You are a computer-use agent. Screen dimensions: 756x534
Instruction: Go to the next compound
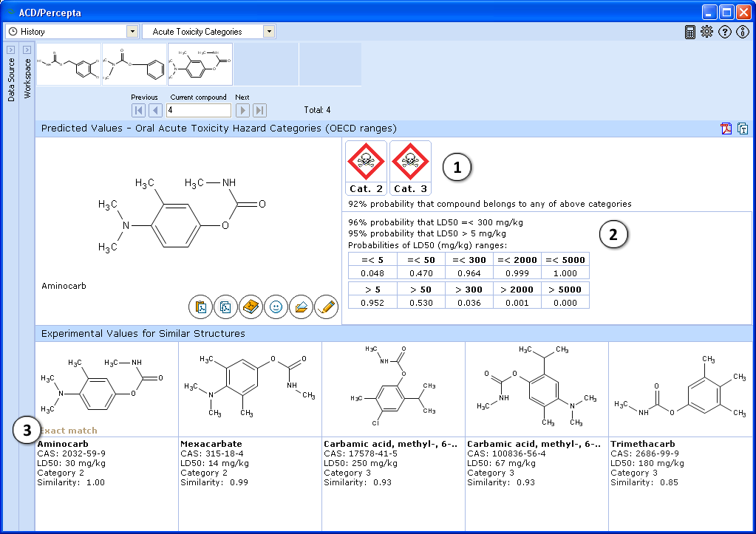coord(242,110)
